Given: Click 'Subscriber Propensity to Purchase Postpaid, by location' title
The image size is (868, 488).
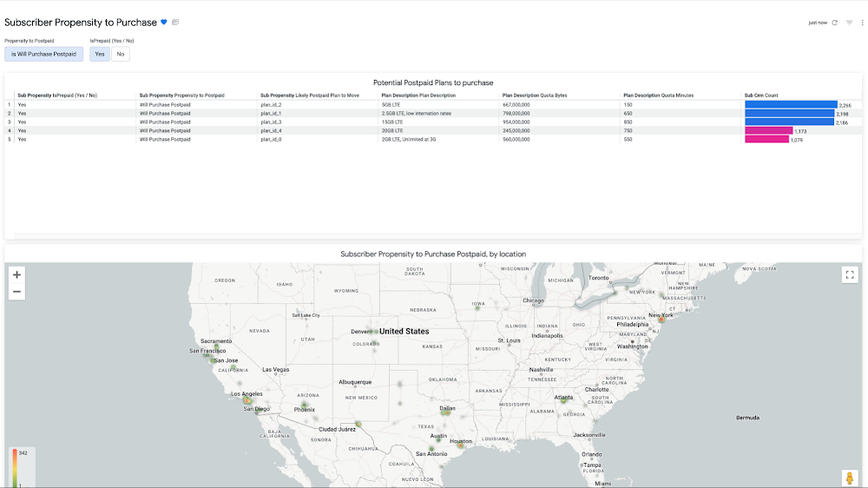Looking at the screenshot, I should click(x=433, y=254).
